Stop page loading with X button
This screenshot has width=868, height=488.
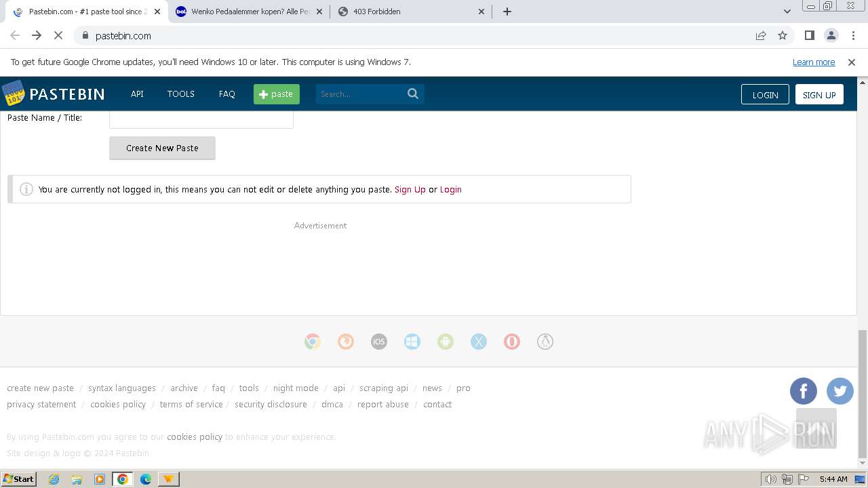pyautogui.click(x=58, y=35)
